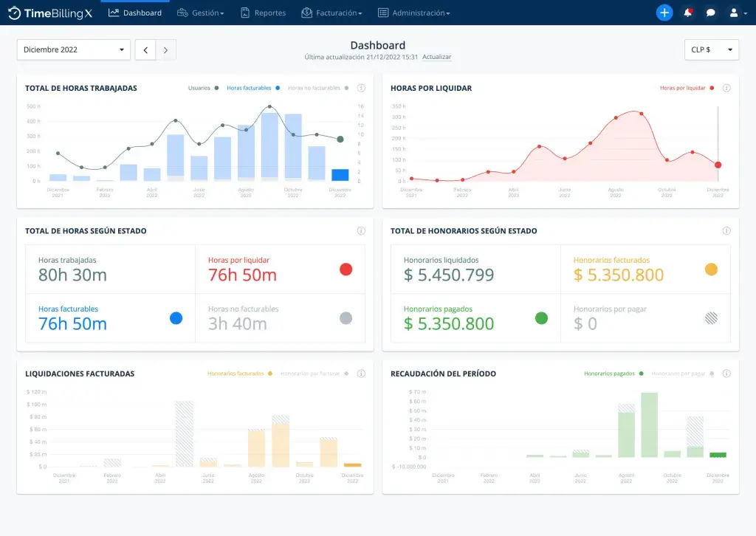Select Honorarios liquidados $ 5.450.799 value

click(x=449, y=275)
